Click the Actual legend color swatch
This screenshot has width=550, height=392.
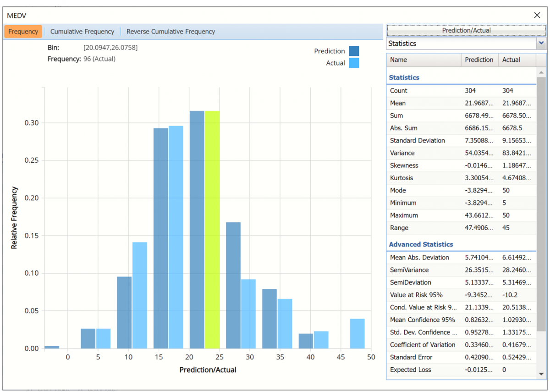[x=353, y=63]
